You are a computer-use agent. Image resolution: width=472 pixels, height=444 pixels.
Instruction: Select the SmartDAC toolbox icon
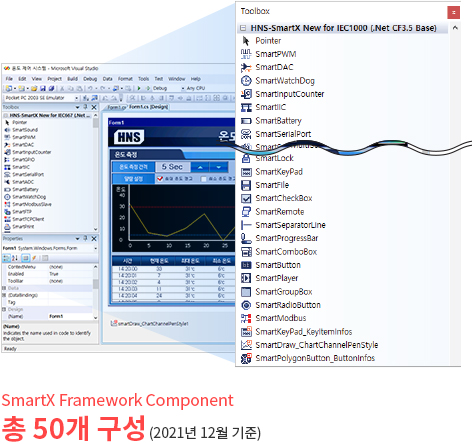tap(246, 67)
